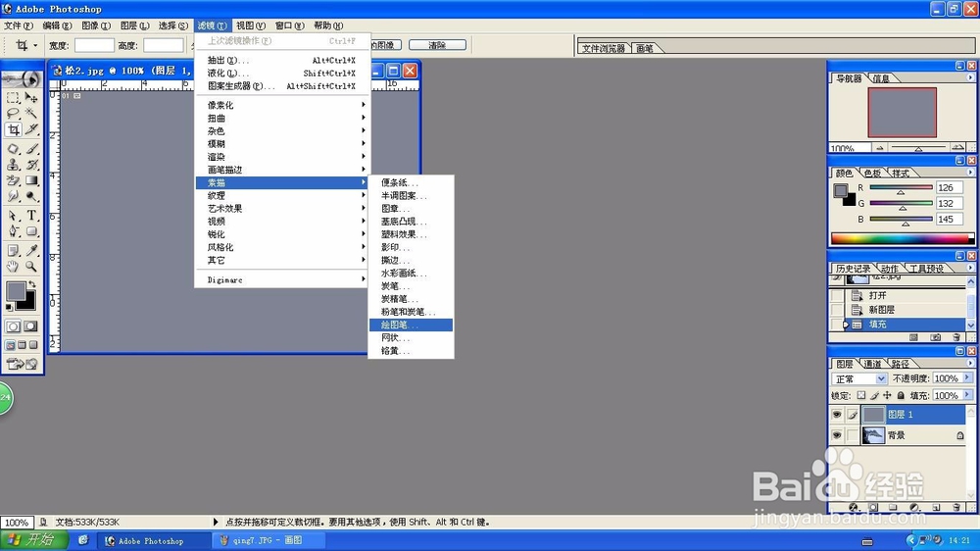
Task: Open the 画笔 palette well tab
Action: (x=645, y=48)
